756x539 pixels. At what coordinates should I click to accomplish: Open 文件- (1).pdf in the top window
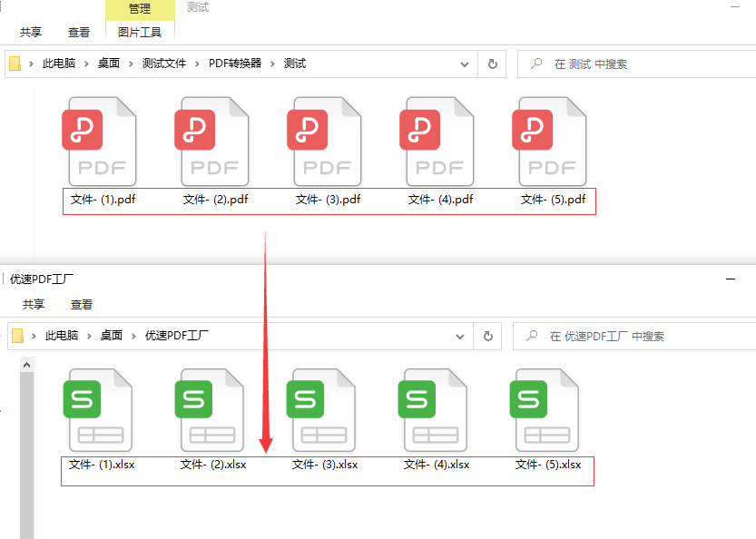[100, 141]
